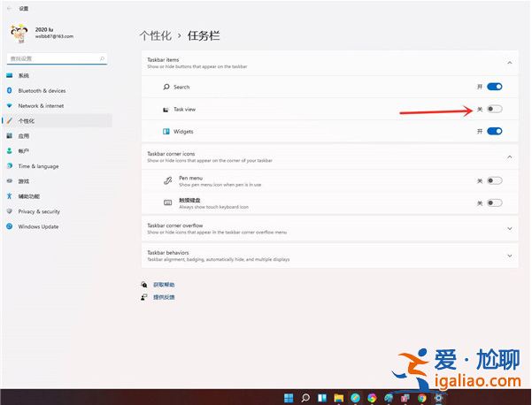
Task: Click the apps icon beside 应用
Action: [10, 136]
